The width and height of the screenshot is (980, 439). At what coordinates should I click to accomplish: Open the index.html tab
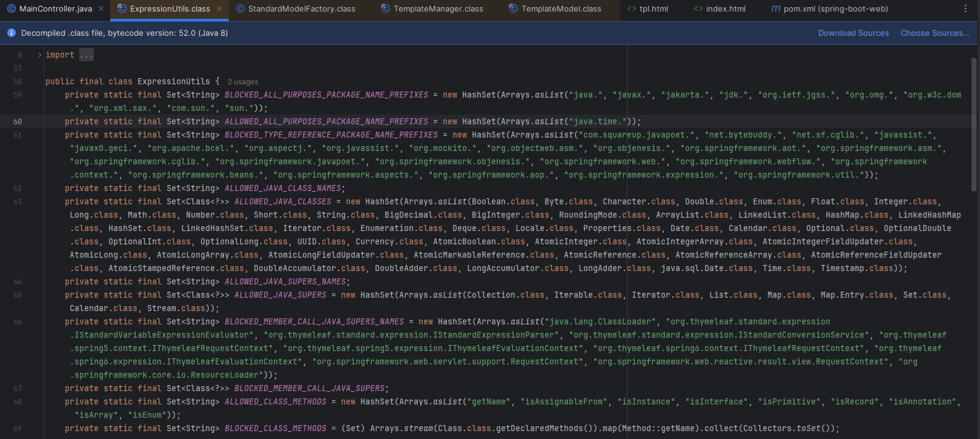[x=726, y=9]
